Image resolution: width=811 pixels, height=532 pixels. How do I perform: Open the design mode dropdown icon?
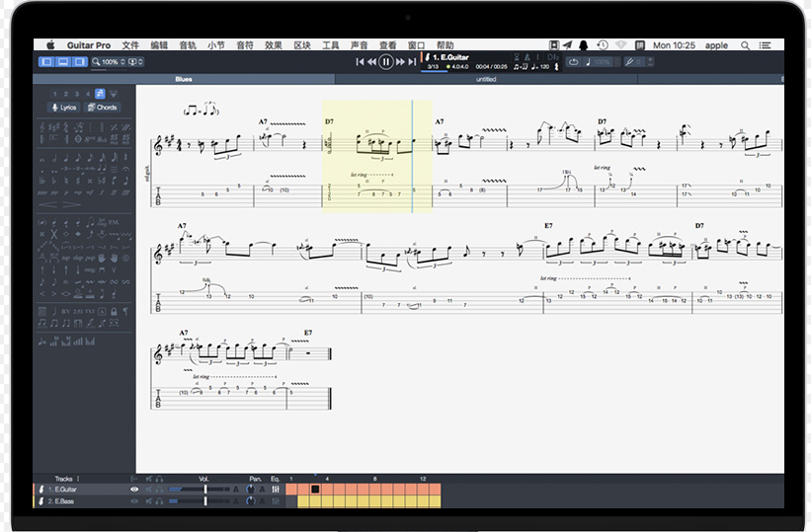tap(114, 94)
